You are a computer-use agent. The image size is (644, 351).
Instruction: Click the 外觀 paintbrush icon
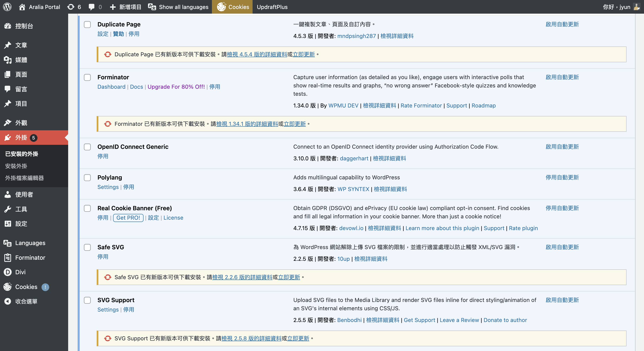8,123
